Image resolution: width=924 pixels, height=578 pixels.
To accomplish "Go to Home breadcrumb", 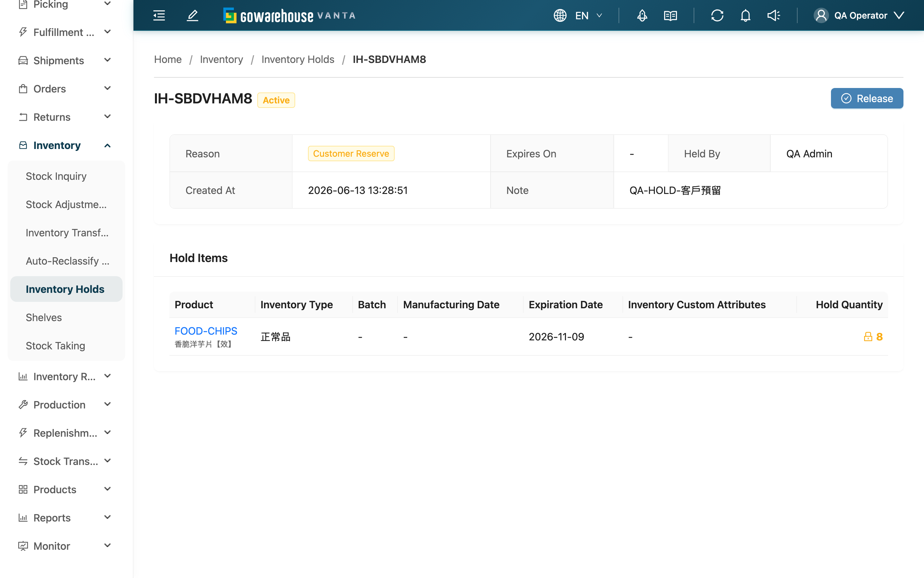I will (x=167, y=59).
